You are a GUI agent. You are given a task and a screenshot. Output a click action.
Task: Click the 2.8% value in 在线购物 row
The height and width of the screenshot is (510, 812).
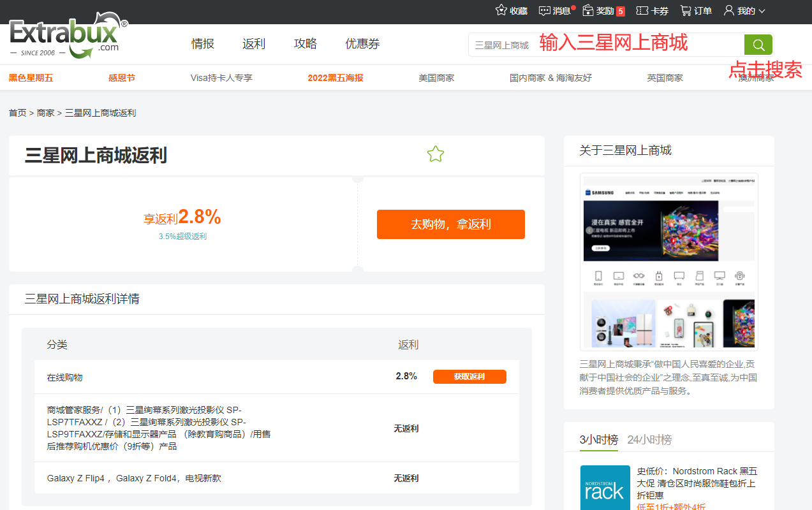pyautogui.click(x=406, y=376)
